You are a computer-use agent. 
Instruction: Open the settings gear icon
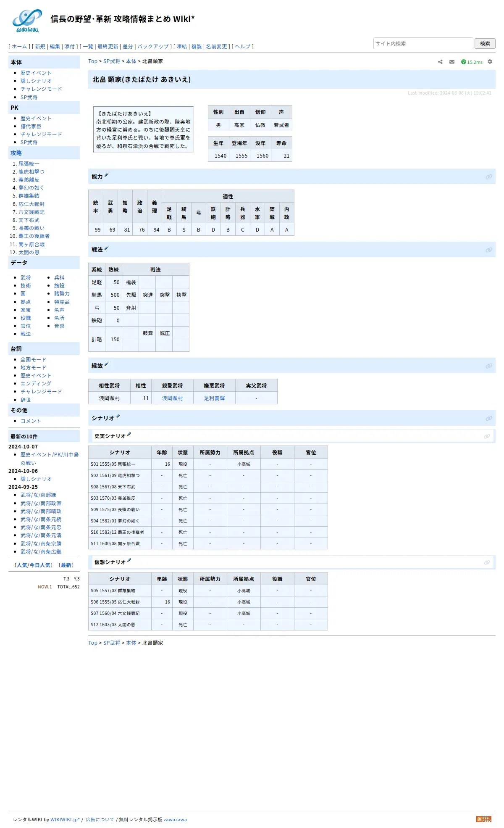[x=490, y=62]
